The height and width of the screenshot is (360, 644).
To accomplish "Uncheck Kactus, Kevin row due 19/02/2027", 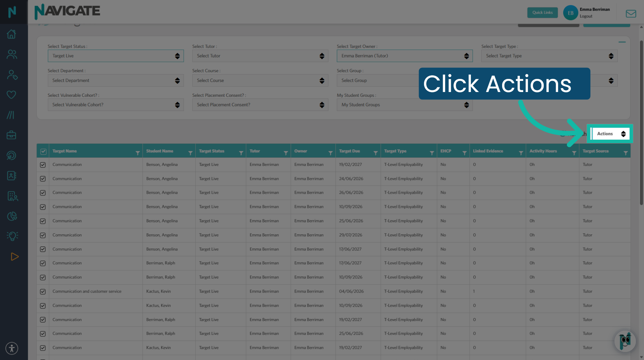I will [43, 348].
